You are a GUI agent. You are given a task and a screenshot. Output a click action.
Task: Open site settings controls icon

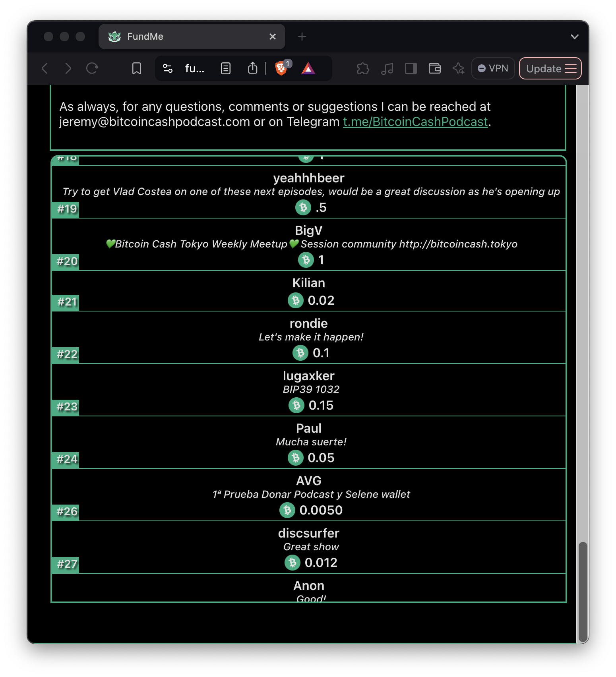tap(168, 69)
